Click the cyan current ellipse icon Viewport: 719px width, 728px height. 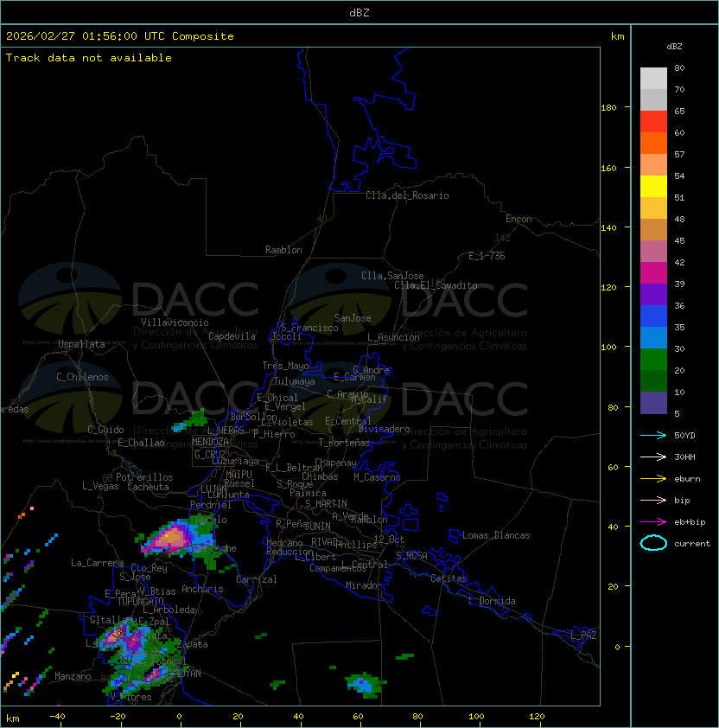tap(653, 543)
